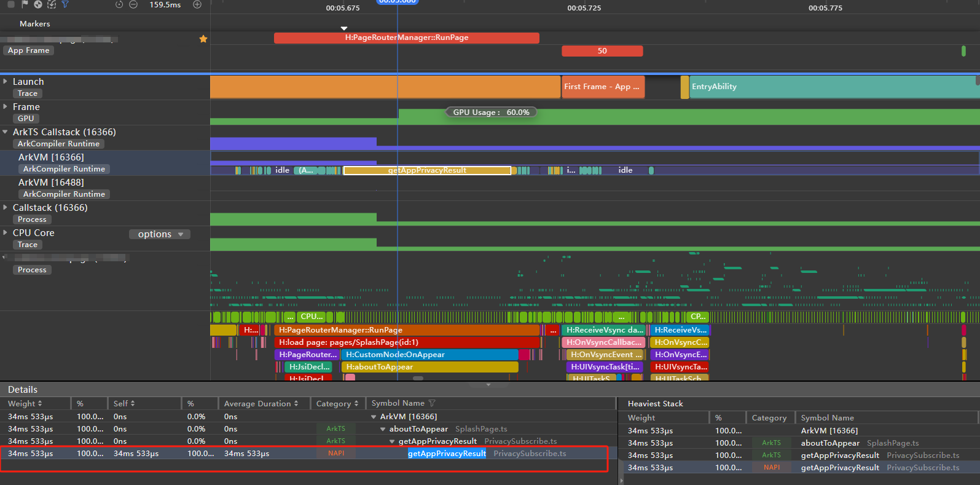Select the H:OnVsyncCallbac... trace slice
Image resolution: width=980 pixels, height=485 pixels.
(603, 342)
